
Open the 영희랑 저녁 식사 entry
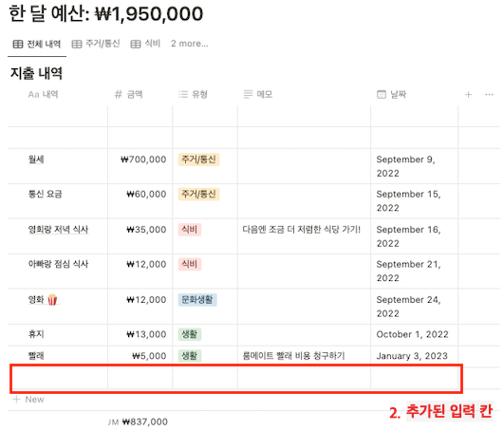pyautogui.click(x=58, y=230)
